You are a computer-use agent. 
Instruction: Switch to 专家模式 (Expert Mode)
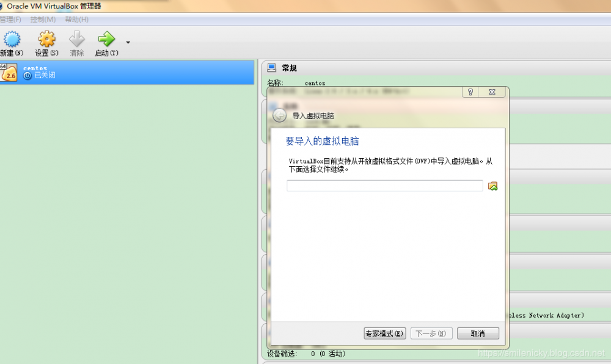click(x=384, y=333)
